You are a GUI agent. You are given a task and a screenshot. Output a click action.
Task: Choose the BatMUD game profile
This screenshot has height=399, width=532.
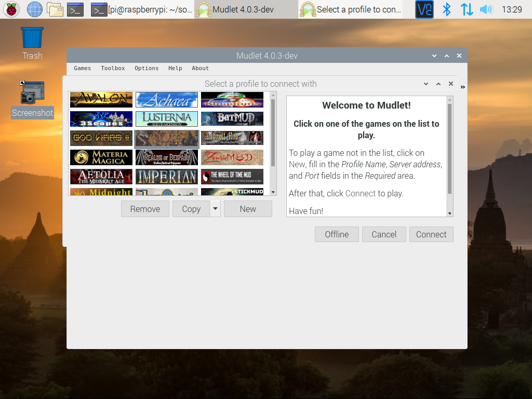(x=232, y=119)
